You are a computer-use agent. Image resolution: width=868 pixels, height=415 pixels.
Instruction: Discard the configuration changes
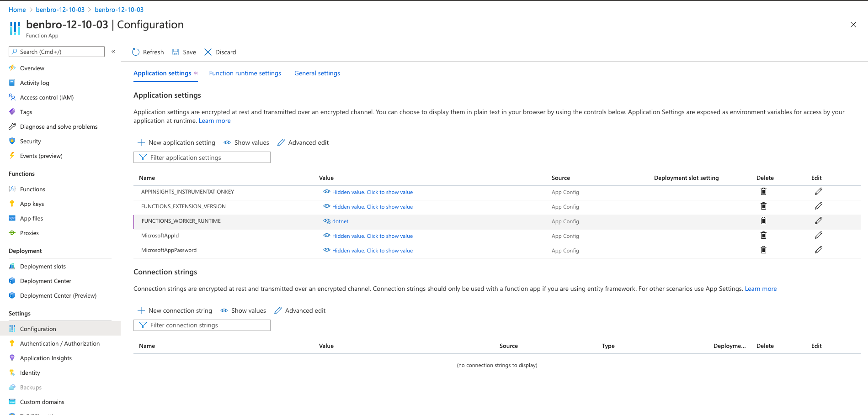click(220, 52)
